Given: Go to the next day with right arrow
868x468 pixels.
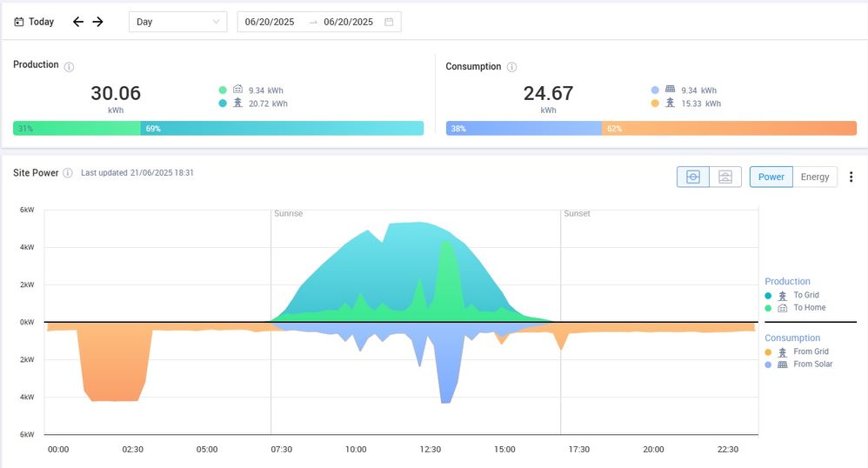Looking at the screenshot, I should click(97, 22).
